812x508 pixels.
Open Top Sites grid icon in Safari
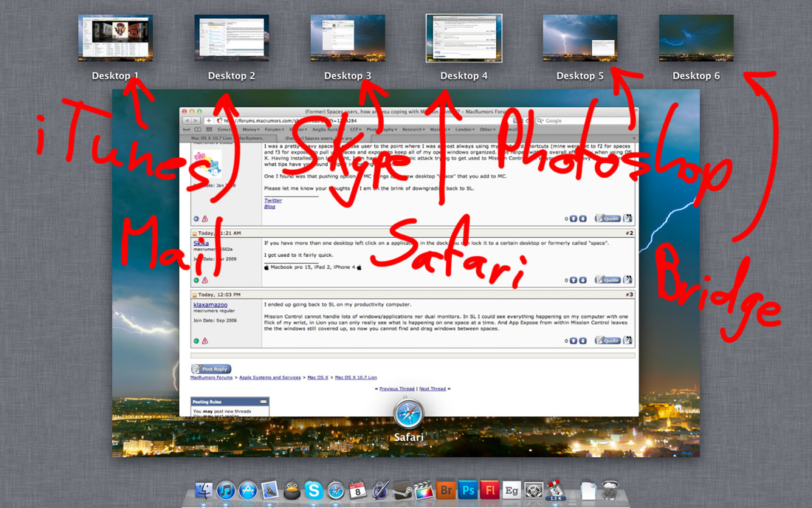point(209,129)
